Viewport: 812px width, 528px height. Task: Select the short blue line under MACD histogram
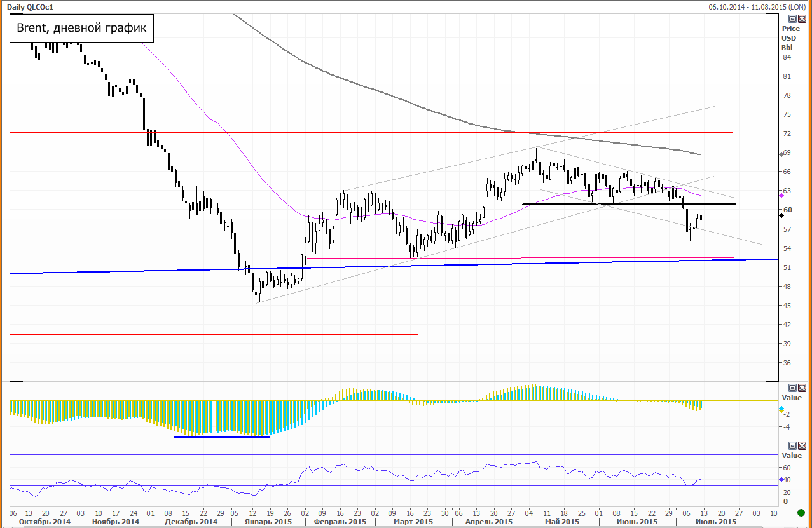pyautogui.click(x=221, y=437)
